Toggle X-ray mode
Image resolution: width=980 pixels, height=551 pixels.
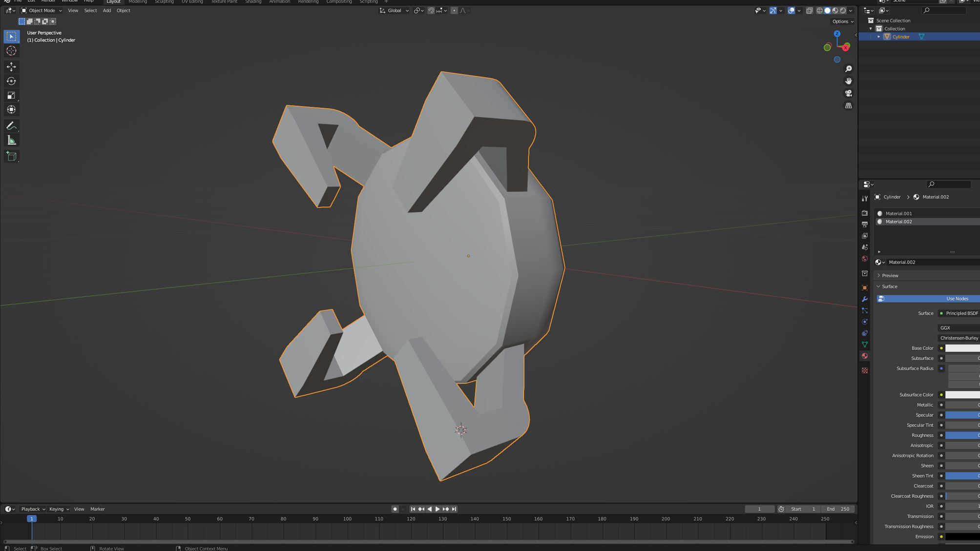809,10
